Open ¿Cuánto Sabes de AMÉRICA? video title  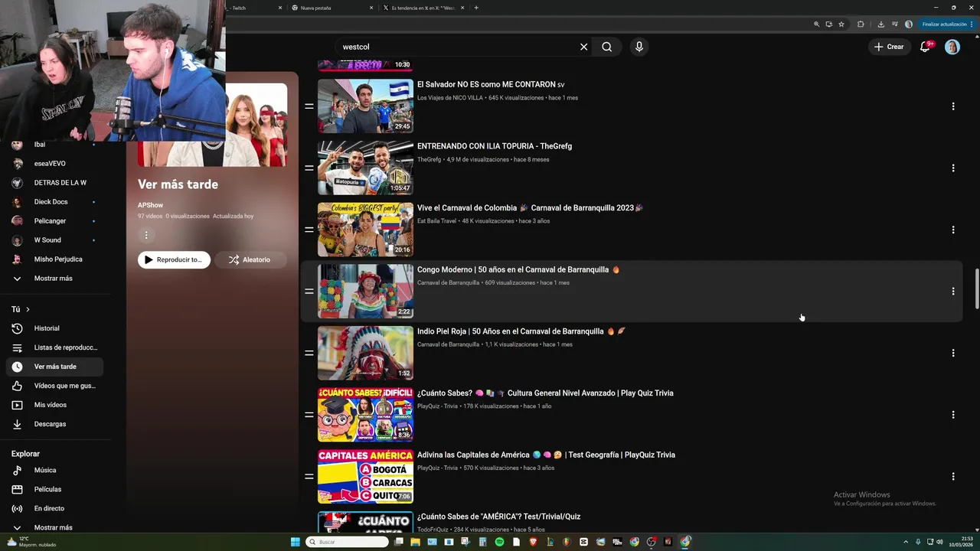(x=498, y=517)
